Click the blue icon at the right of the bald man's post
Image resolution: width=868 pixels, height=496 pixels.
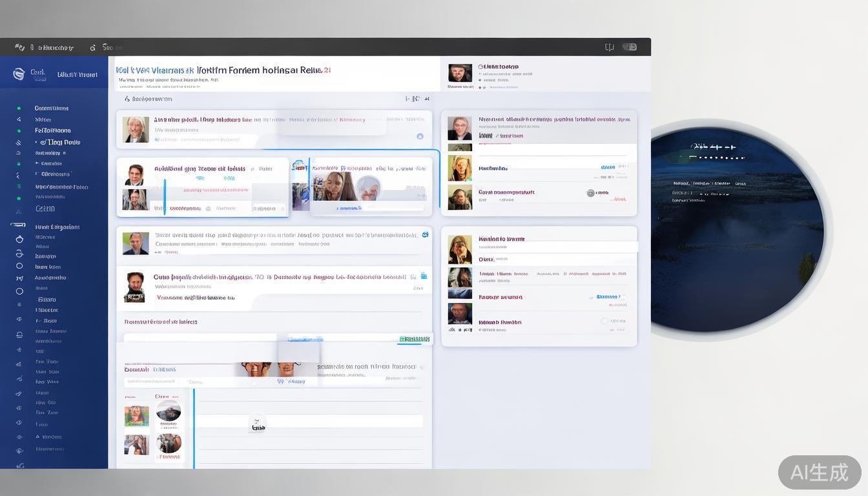click(425, 234)
